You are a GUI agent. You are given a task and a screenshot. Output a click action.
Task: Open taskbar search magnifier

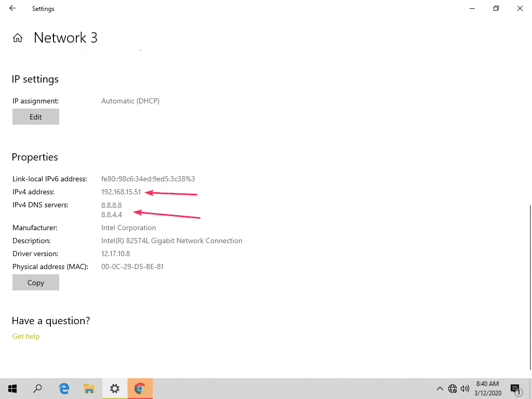click(37, 389)
